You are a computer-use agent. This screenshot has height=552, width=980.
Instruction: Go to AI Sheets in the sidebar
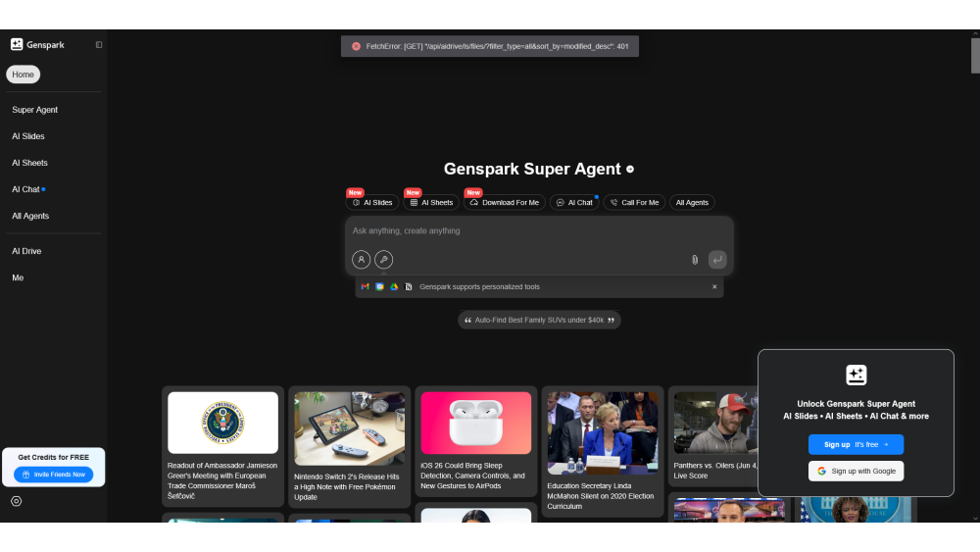tap(30, 163)
